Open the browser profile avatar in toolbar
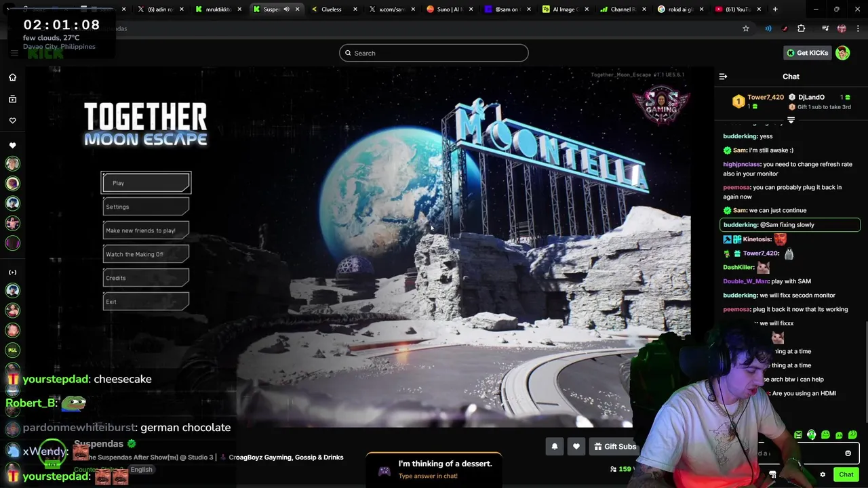The height and width of the screenshot is (488, 868). point(842,28)
